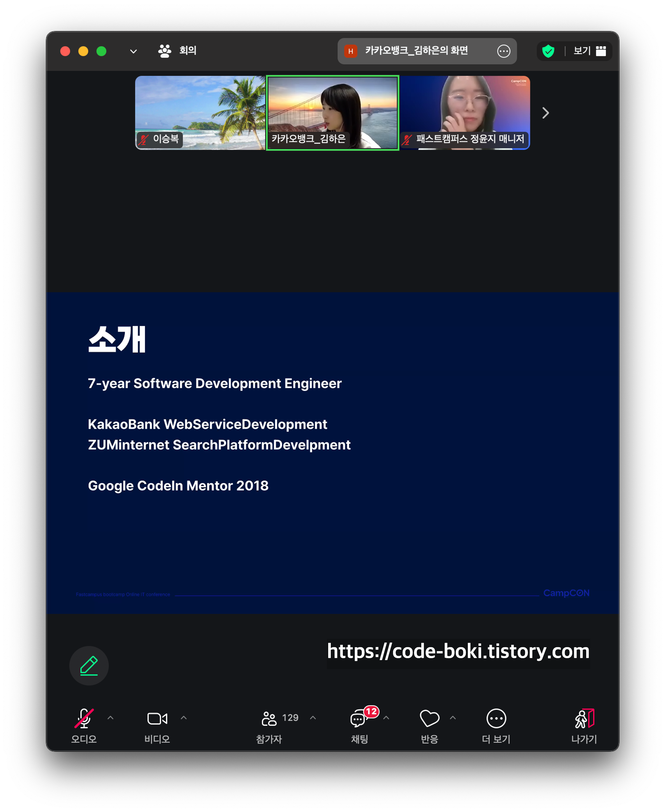
Task: Click the green encryption shield icon
Action: point(548,51)
